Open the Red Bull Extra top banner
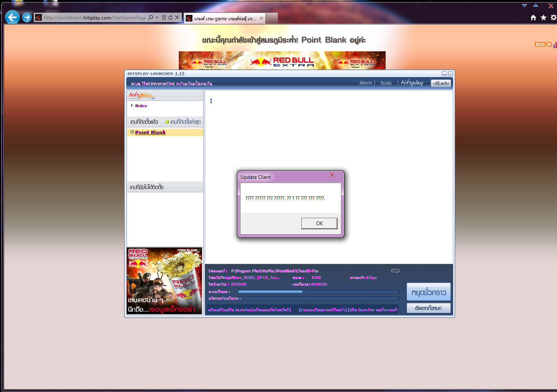 coord(282,60)
